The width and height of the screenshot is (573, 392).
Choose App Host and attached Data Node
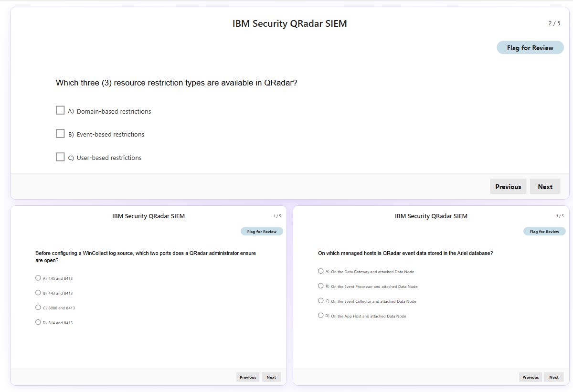[x=321, y=316]
